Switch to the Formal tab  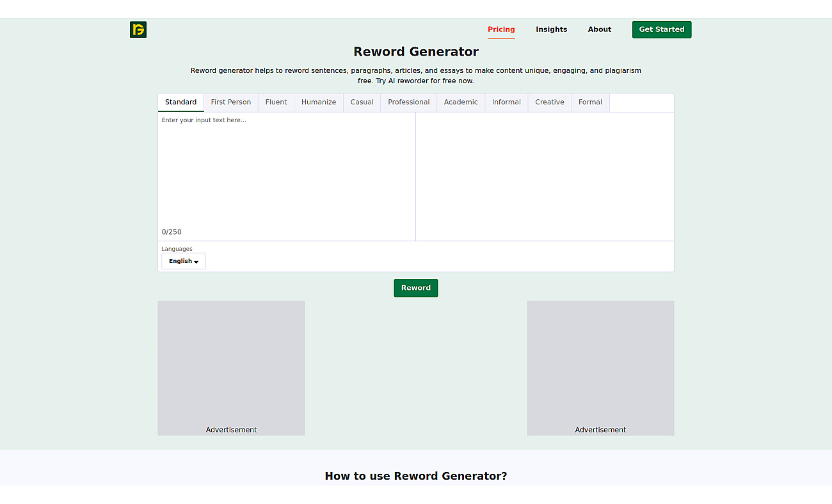[590, 102]
